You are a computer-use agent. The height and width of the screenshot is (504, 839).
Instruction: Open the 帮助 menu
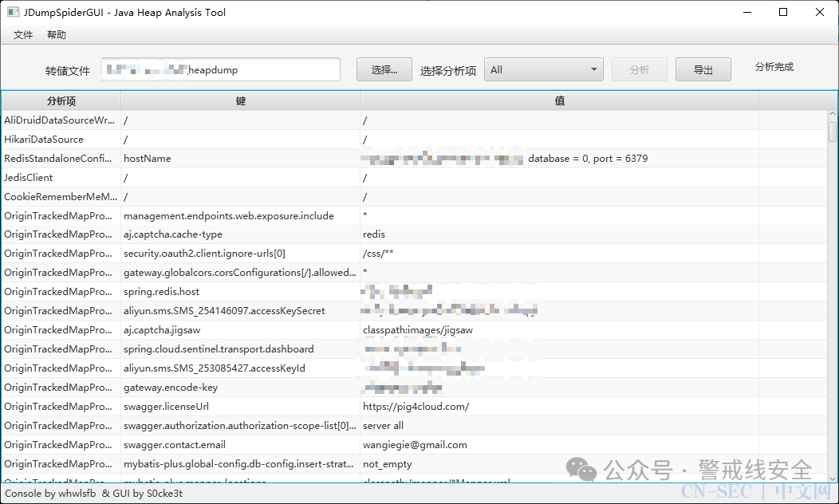pos(57,35)
